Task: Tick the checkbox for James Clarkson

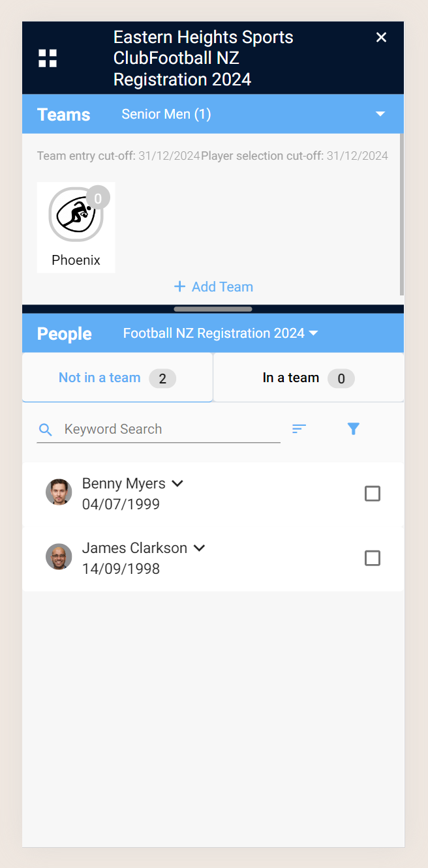Action: 373,558
